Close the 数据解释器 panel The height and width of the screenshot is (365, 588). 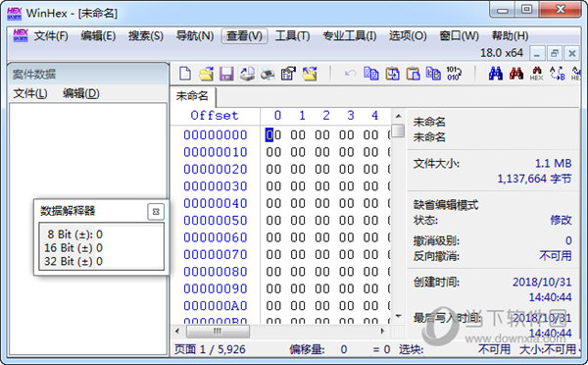[x=156, y=212]
